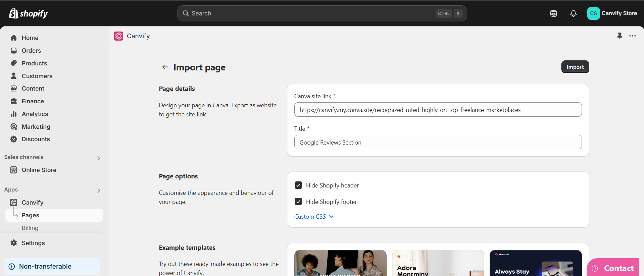Go back using the Import page arrow

tap(165, 67)
